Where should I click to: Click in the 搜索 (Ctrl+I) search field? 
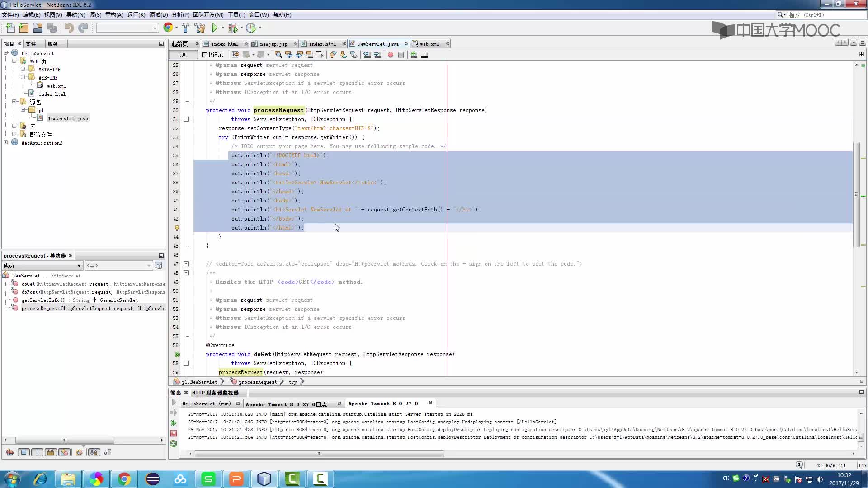pyautogui.click(x=826, y=15)
